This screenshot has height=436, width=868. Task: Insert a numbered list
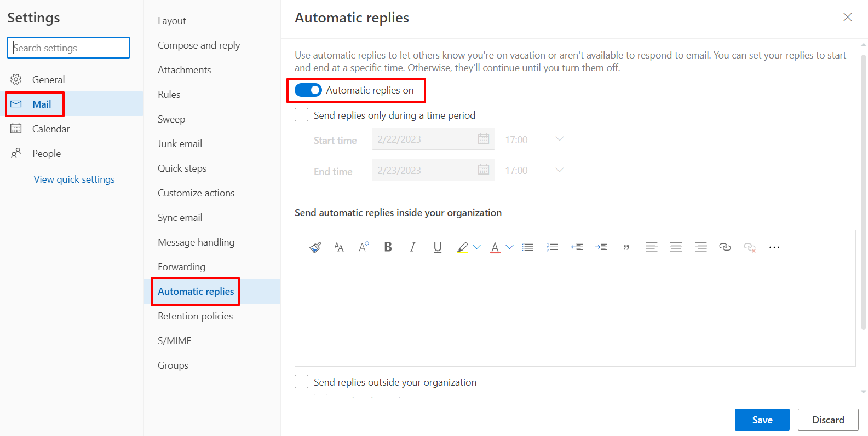pyautogui.click(x=553, y=247)
